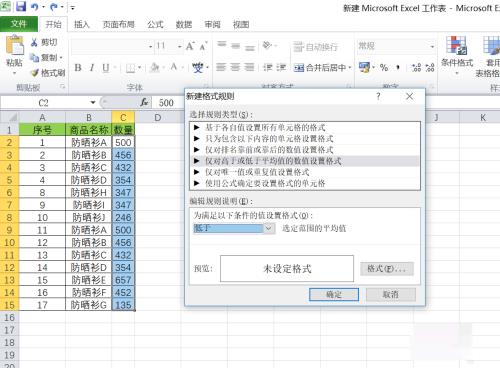Click the insert function fx icon
Viewport: 500px width, 368px height.
(144, 103)
